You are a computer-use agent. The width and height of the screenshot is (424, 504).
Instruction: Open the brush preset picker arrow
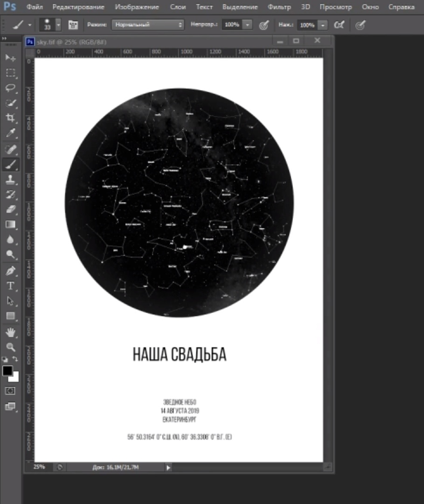58,24
